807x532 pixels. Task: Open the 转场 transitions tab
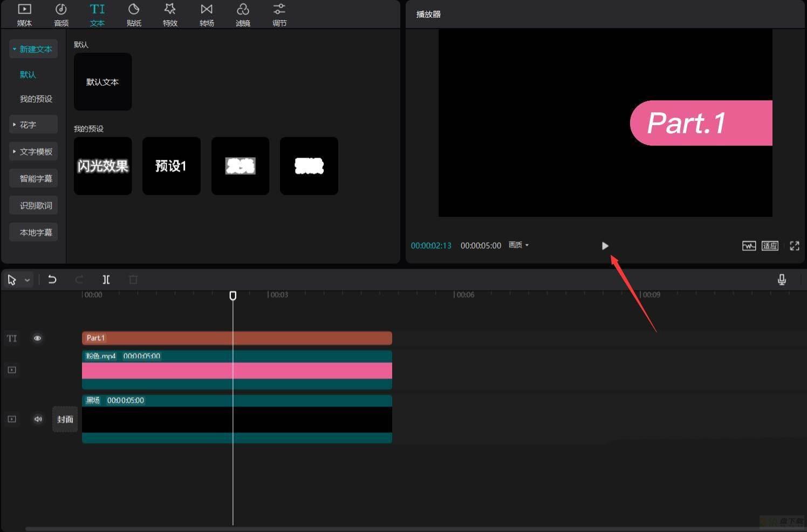[207, 15]
